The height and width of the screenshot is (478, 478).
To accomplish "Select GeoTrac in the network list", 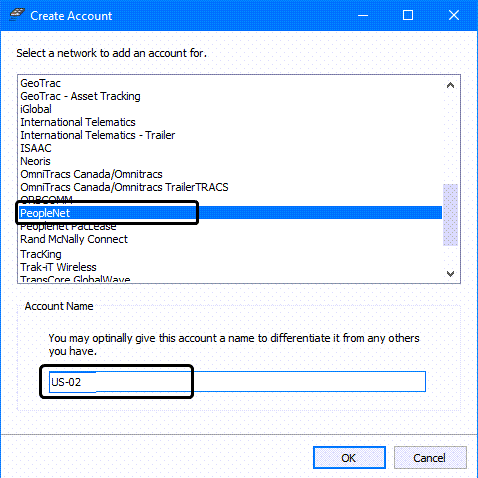I will click(231, 83).
